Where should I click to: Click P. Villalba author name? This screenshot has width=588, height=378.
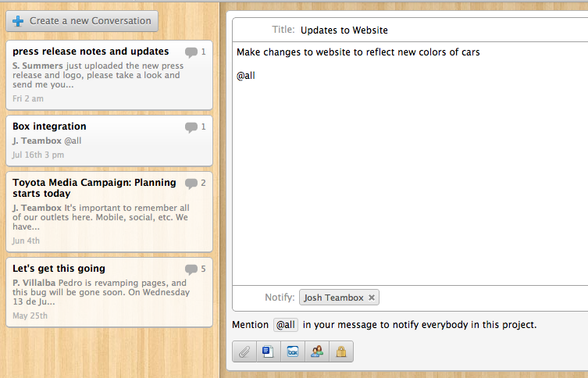click(34, 283)
